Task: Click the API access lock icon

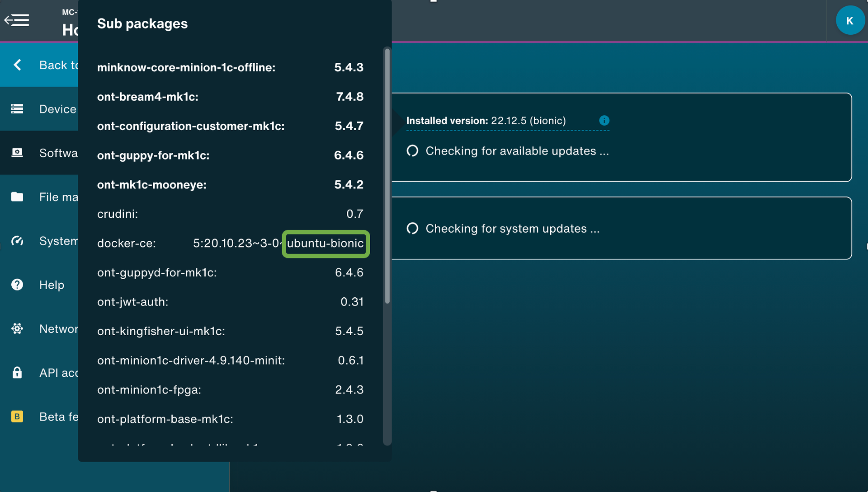Action: (x=17, y=372)
